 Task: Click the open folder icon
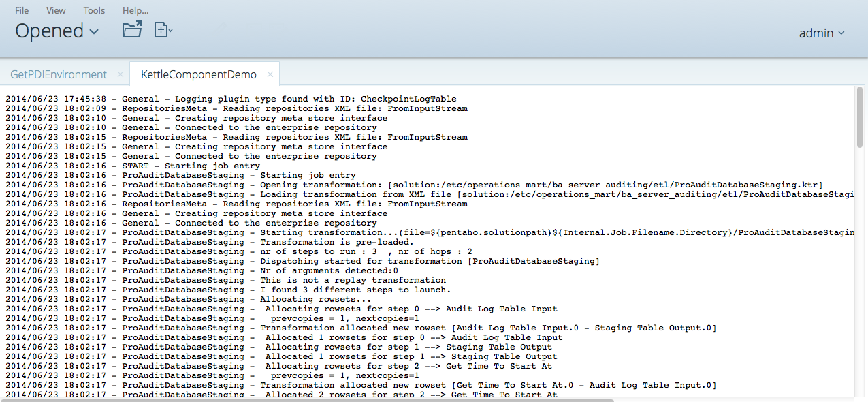click(x=132, y=29)
